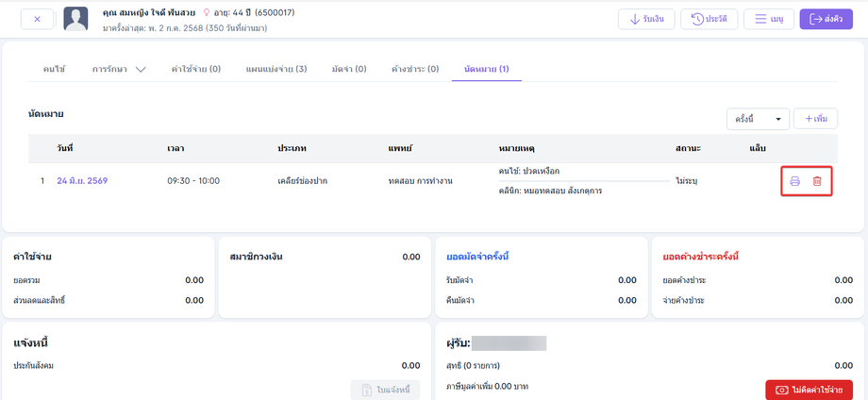Click the จ่ายค้างชำระ row label

point(684,300)
